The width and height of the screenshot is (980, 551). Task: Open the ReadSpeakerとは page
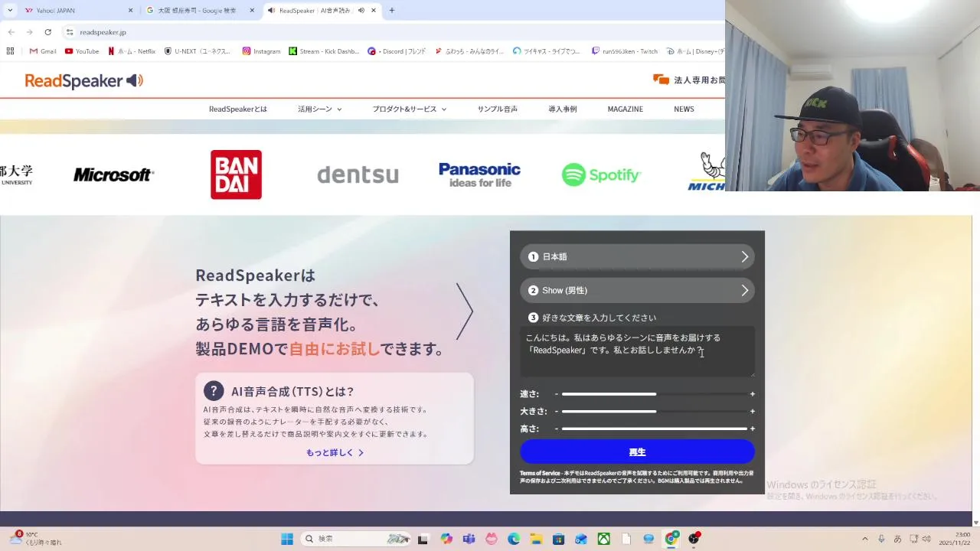coord(238,109)
